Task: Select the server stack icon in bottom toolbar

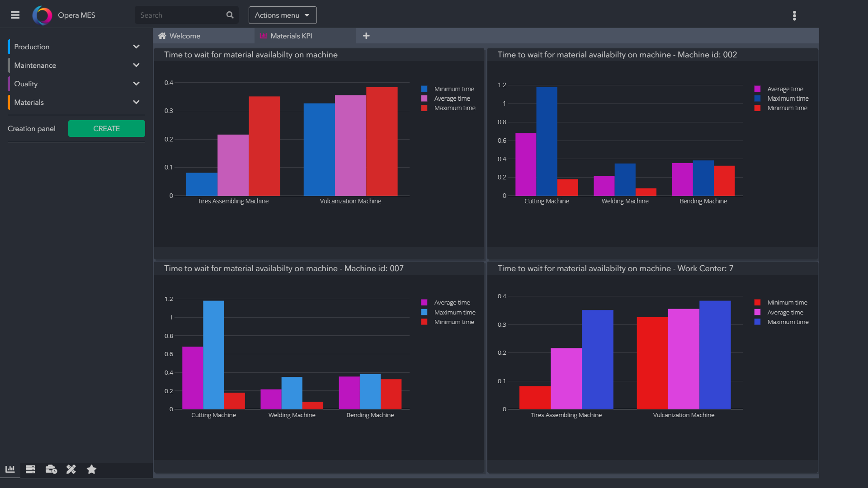Action: [30, 469]
